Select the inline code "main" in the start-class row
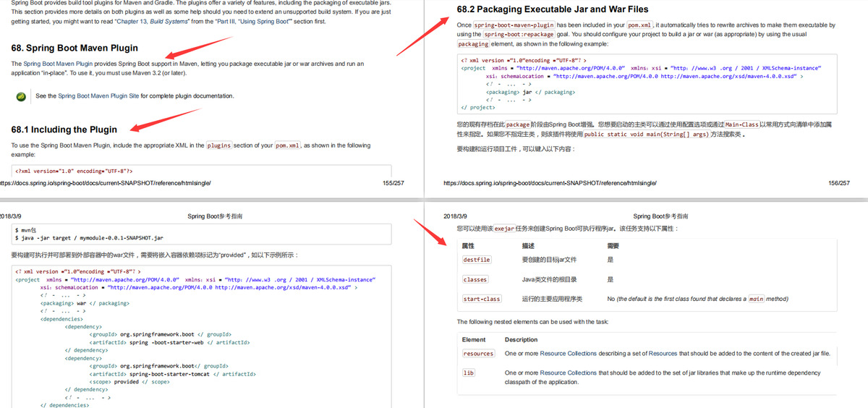868x408 pixels. tap(755, 299)
